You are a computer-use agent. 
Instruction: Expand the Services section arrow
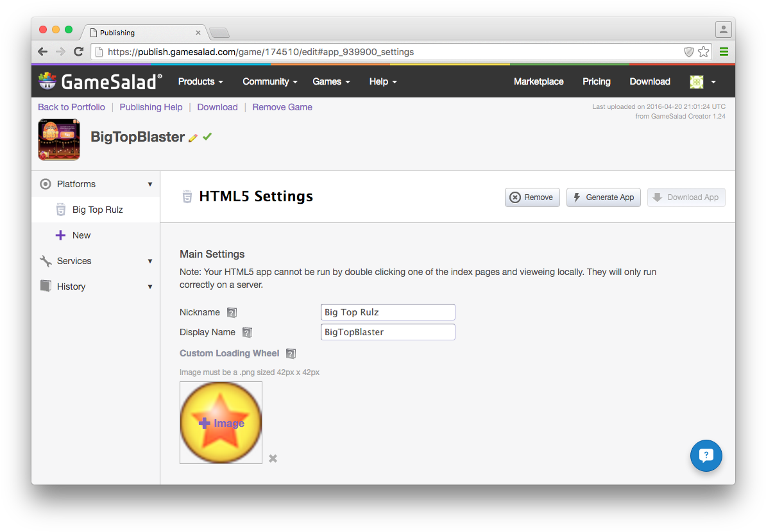(x=150, y=261)
